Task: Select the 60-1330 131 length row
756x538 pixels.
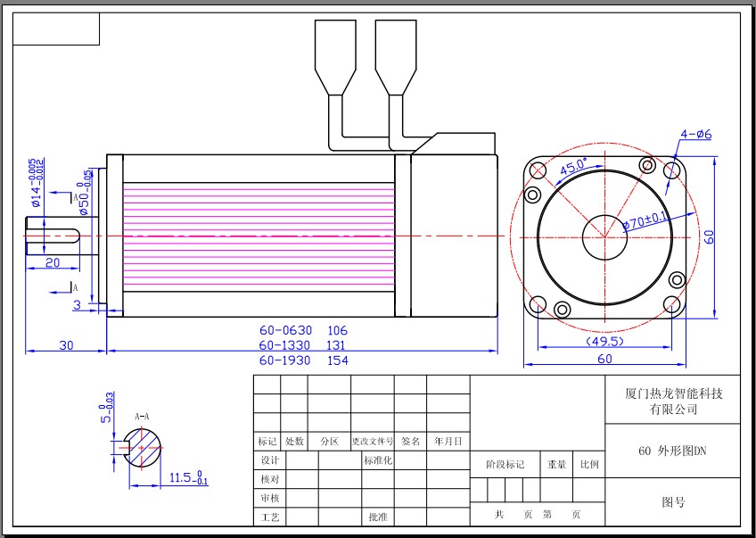Action: [303, 345]
